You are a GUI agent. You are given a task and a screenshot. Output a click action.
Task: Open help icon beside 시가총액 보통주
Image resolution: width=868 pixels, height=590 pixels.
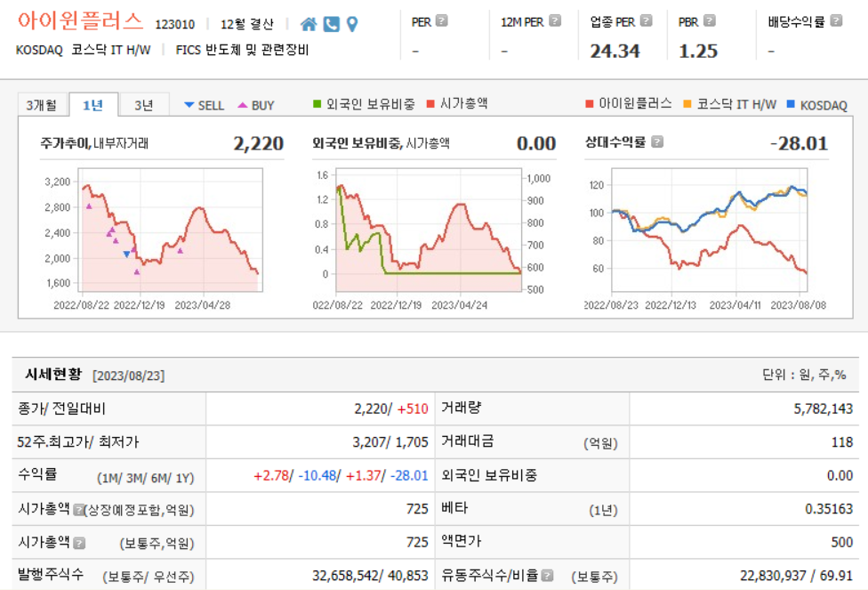coord(79,543)
